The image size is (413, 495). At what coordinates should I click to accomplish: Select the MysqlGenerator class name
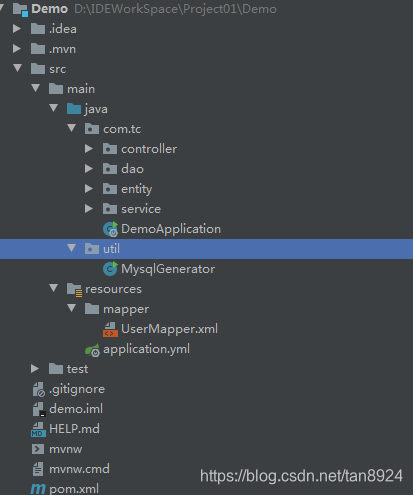pos(168,269)
